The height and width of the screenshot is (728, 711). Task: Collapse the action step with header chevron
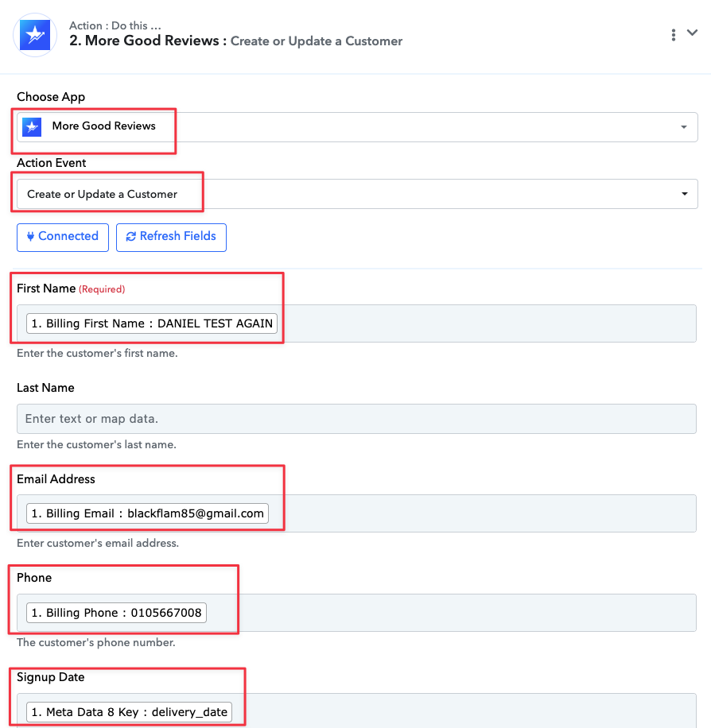[x=692, y=33]
